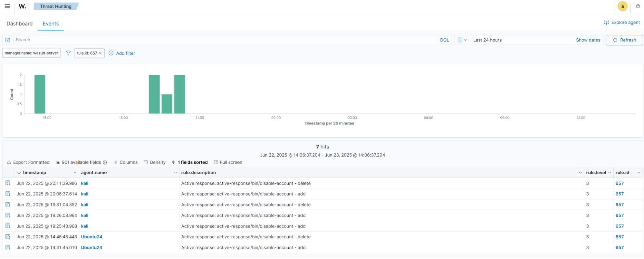
Task: Inspect the first kali event document
Action: click(x=8, y=183)
